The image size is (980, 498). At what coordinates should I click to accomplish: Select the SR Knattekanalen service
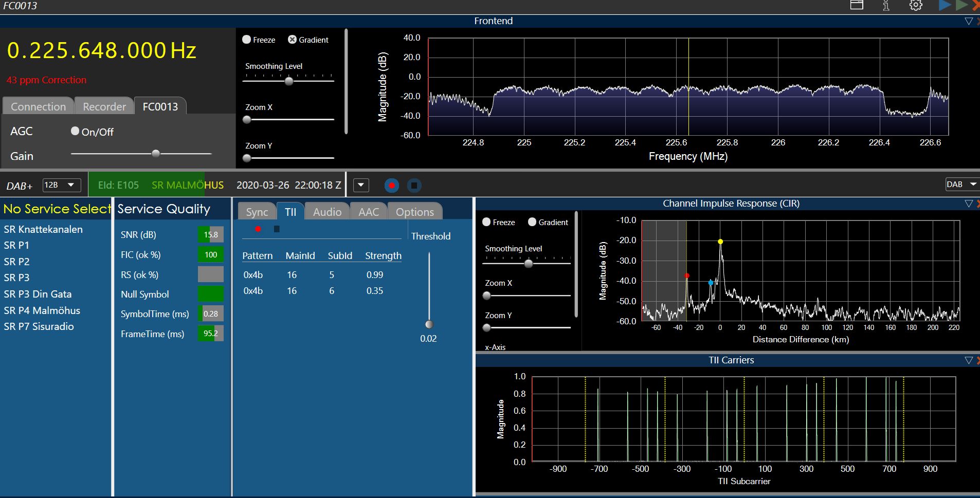tap(43, 229)
